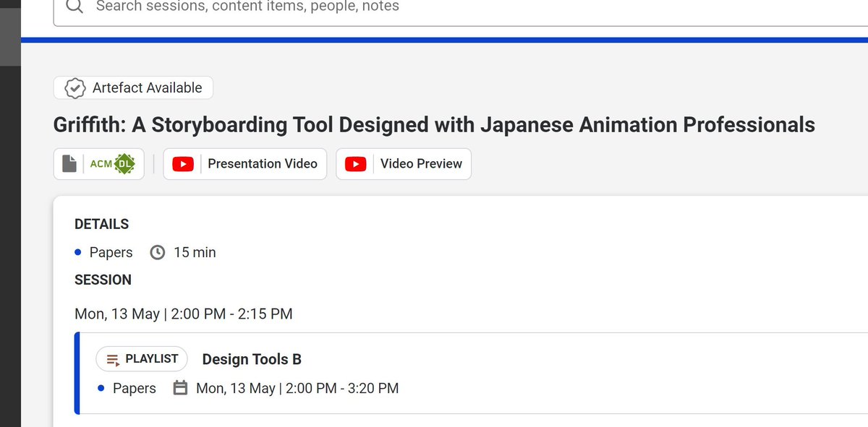Click the grey document file icon

[x=69, y=164]
